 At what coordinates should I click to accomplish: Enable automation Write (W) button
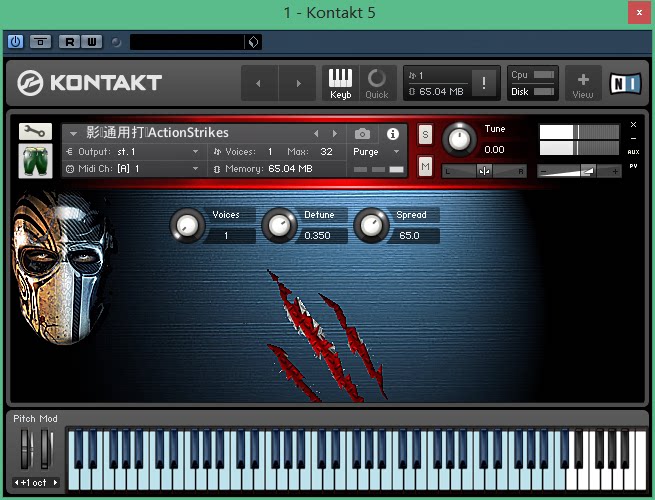point(91,42)
